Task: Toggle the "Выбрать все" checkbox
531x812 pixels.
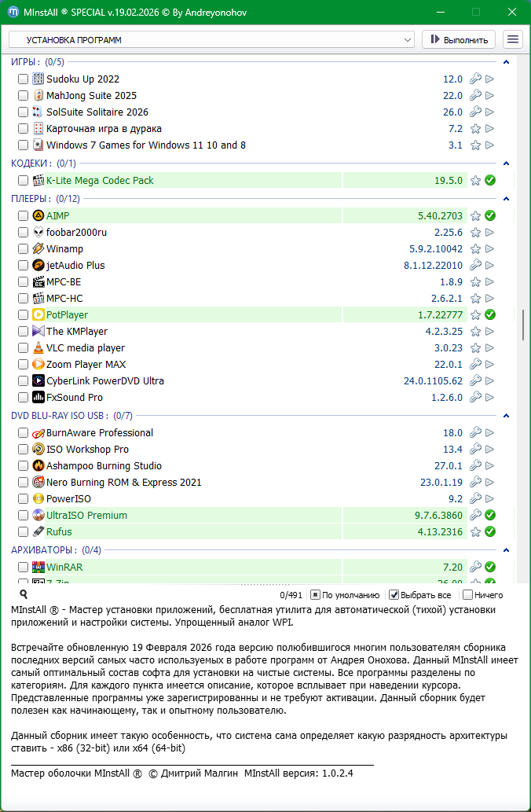Action: [x=394, y=595]
